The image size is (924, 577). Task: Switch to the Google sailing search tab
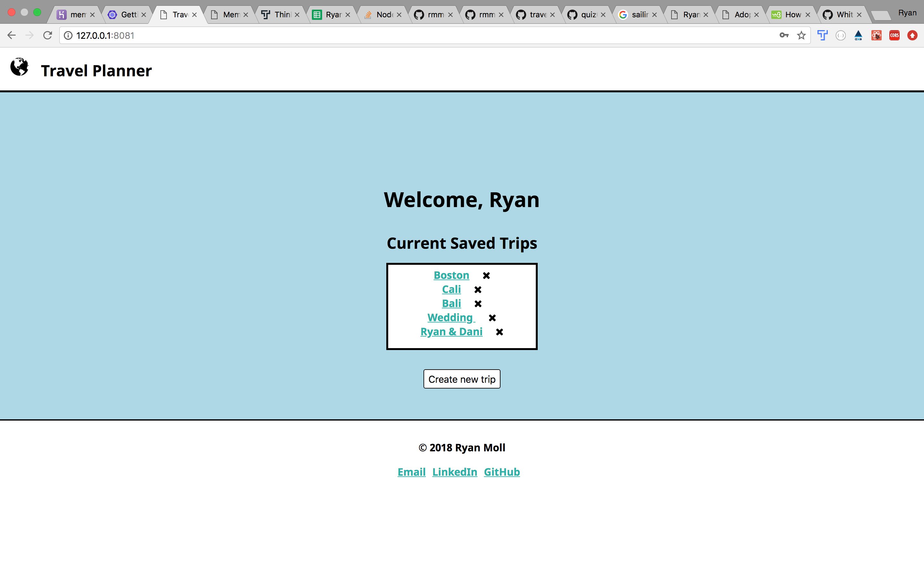638,14
